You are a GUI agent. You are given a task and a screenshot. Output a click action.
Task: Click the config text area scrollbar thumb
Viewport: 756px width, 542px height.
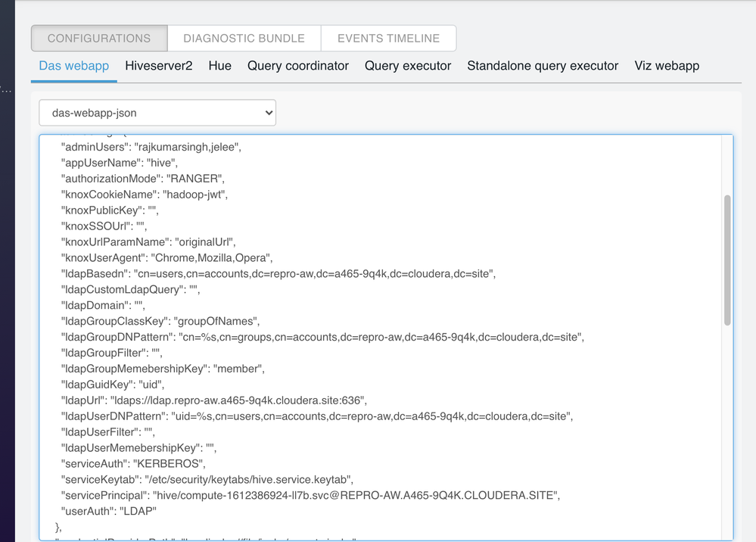pos(727,260)
